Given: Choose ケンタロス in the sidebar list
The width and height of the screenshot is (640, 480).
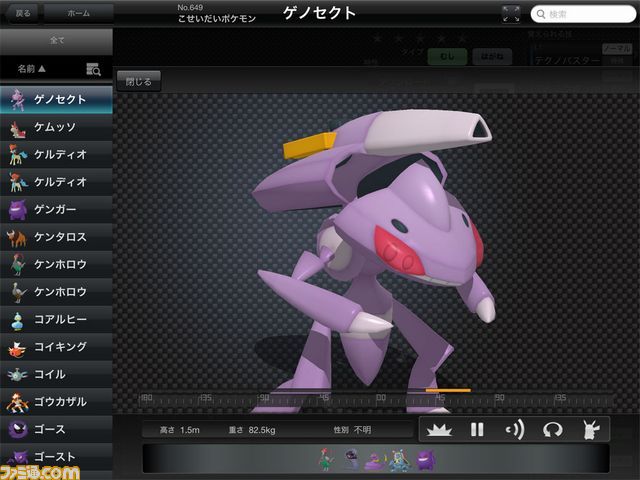Looking at the screenshot, I should point(56,237).
